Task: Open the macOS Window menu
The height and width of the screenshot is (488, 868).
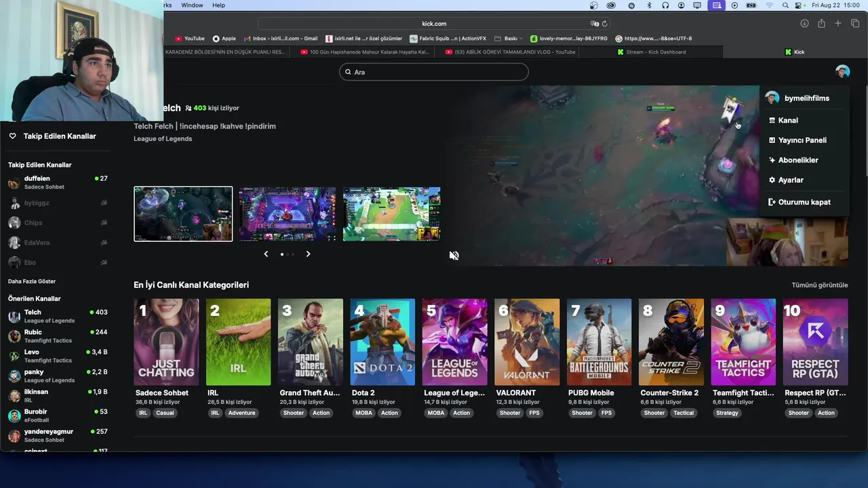Action: [x=192, y=5]
